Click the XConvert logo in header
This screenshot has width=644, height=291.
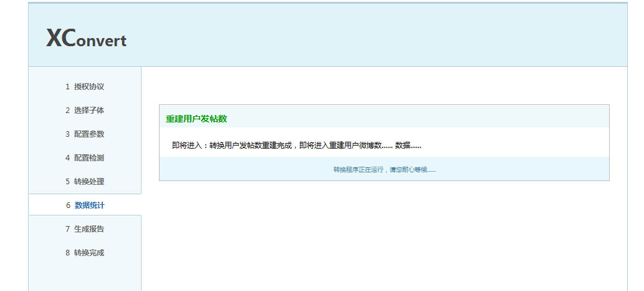[86, 39]
